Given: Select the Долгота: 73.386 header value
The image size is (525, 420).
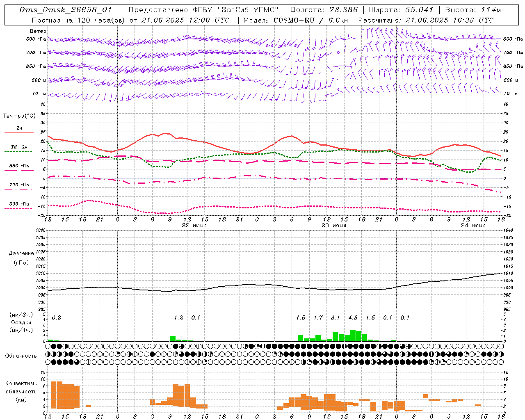Looking at the screenshot, I should click(x=324, y=10).
